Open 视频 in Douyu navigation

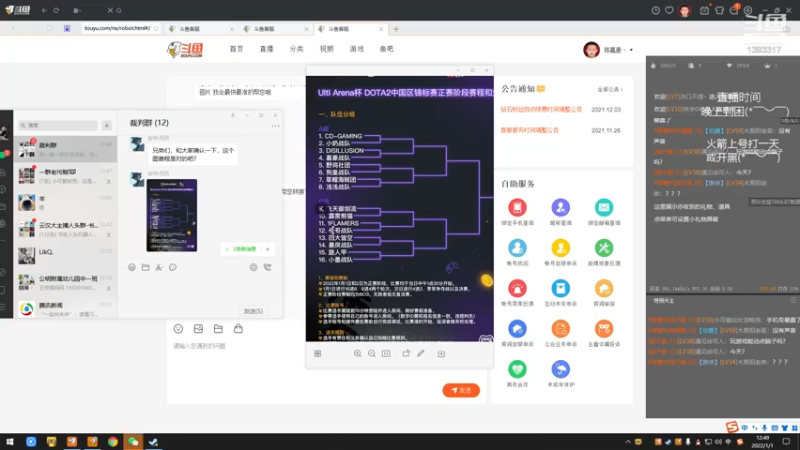click(x=327, y=49)
